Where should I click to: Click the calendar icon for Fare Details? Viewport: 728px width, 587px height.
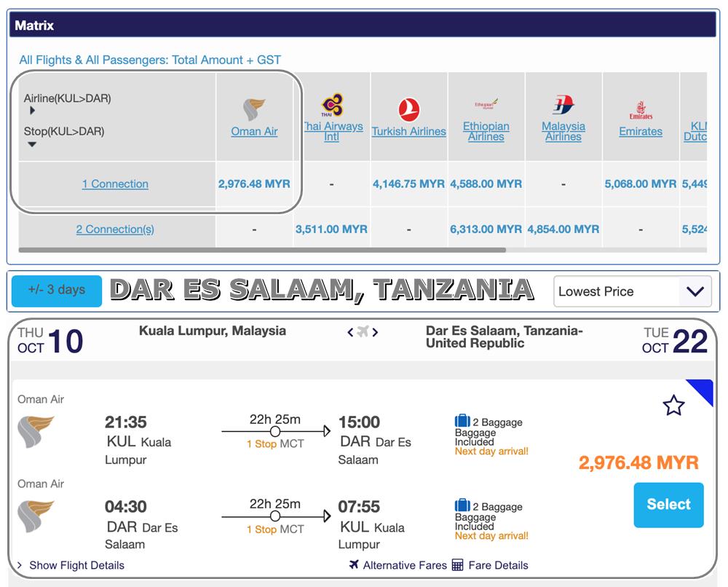click(458, 565)
